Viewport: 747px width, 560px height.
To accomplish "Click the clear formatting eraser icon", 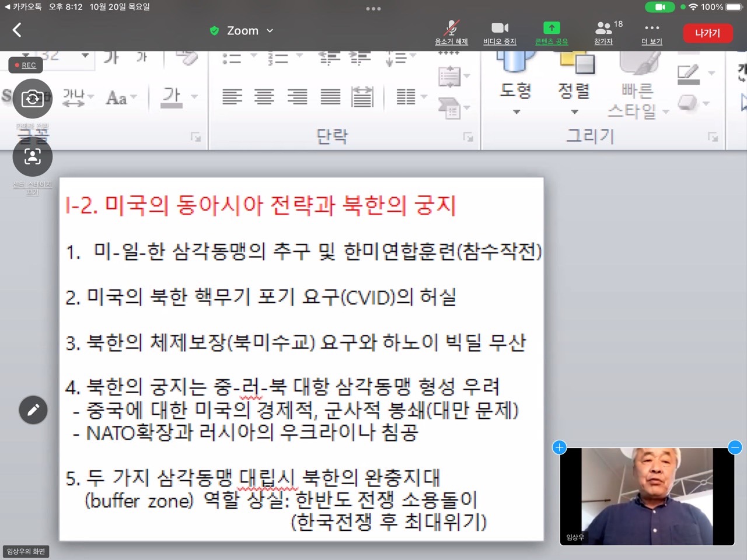I will point(187,58).
